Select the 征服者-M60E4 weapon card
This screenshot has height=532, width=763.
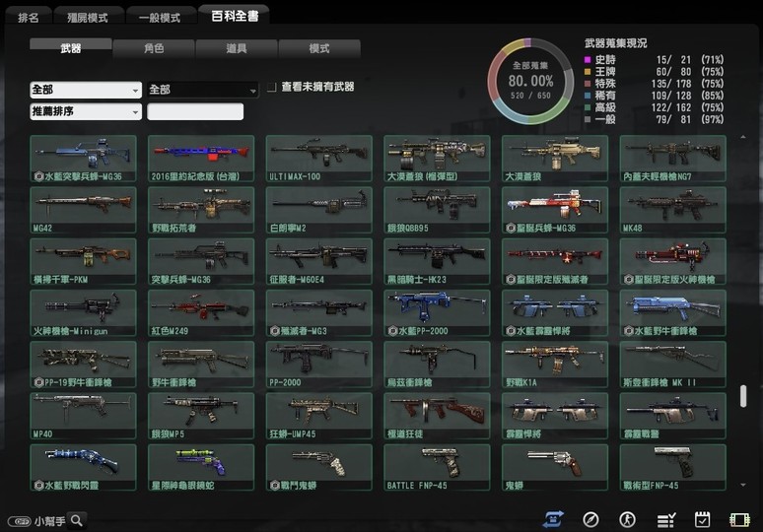pyautogui.click(x=319, y=262)
